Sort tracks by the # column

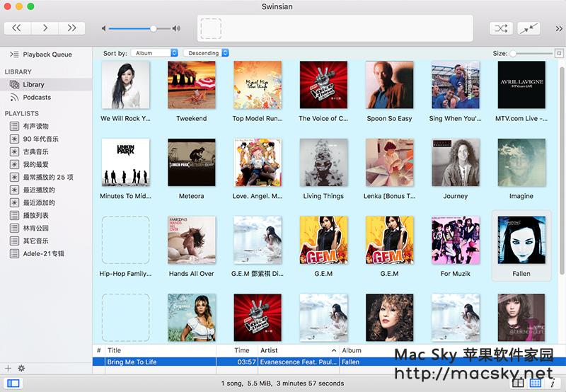pos(98,350)
